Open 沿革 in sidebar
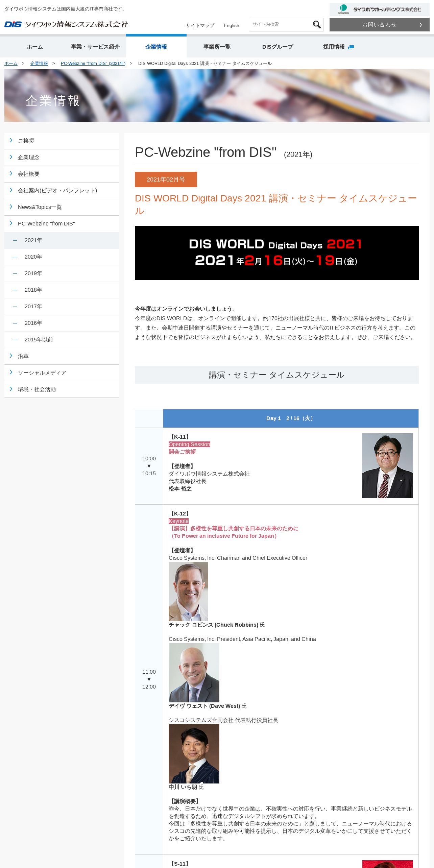434x868 pixels. [x=62, y=356]
